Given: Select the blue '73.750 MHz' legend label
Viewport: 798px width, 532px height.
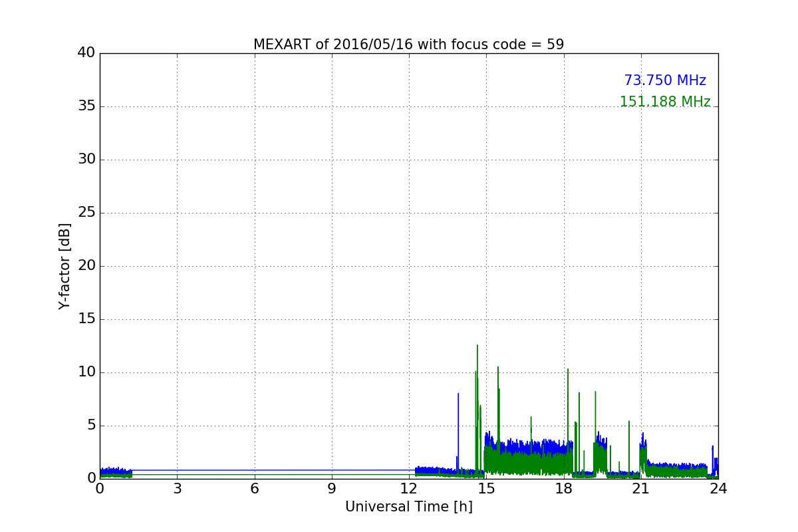Looking at the screenshot, I should (665, 80).
